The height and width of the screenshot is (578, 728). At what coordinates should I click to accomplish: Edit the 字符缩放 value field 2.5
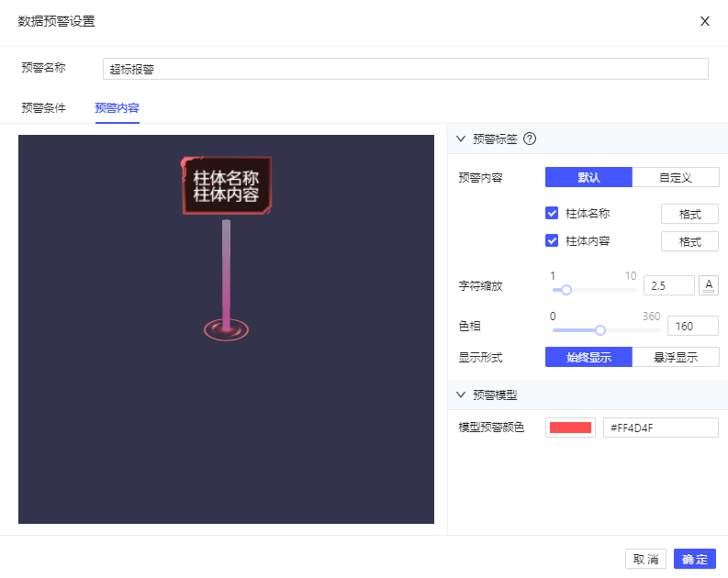click(x=669, y=285)
